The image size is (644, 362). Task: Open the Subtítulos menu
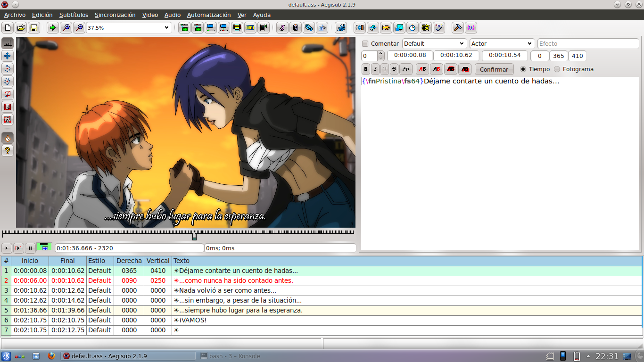pos(74,15)
